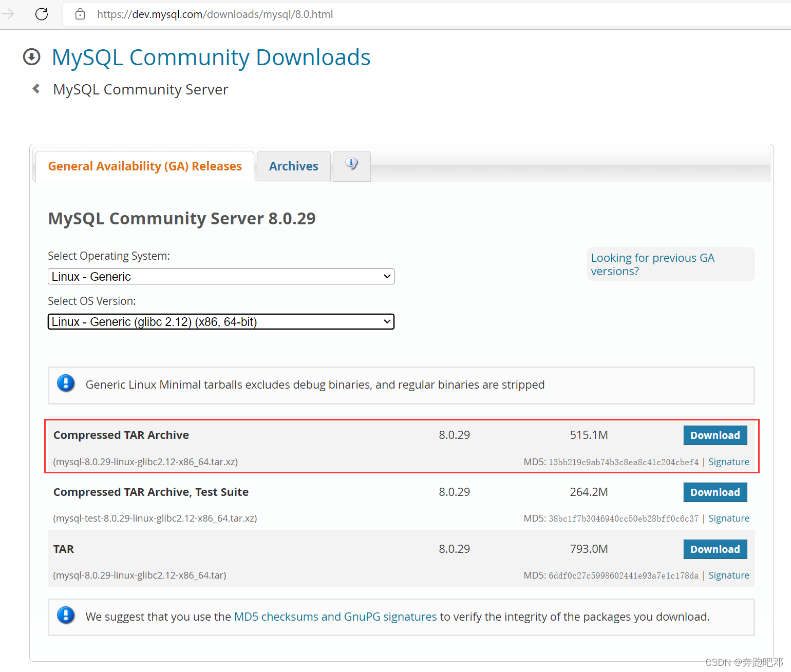Open Signature link for the TAR package

729,575
